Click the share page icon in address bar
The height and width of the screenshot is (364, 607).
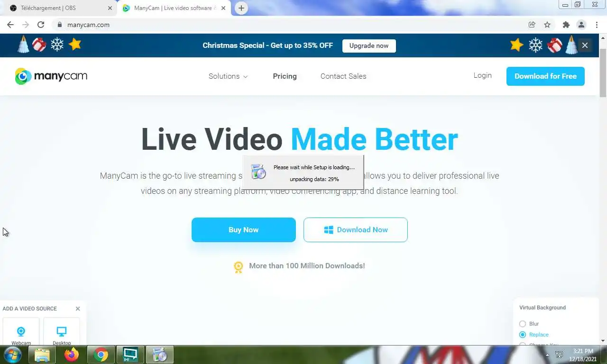coord(532,25)
